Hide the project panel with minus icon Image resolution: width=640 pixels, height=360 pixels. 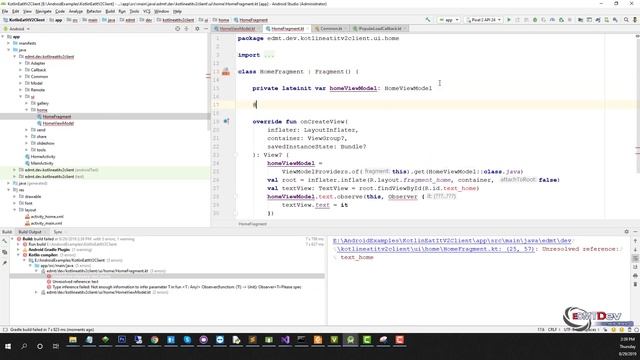pos(206,29)
